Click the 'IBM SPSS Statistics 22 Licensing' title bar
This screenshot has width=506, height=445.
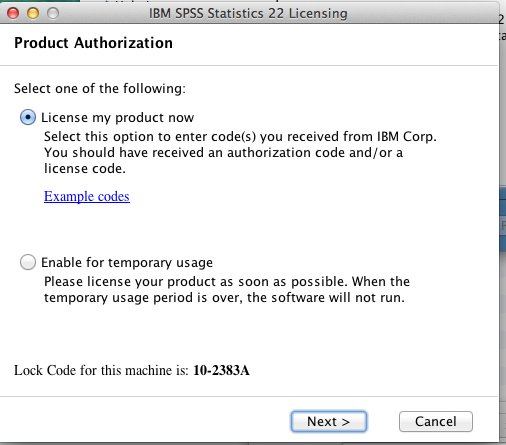pyautogui.click(x=248, y=14)
